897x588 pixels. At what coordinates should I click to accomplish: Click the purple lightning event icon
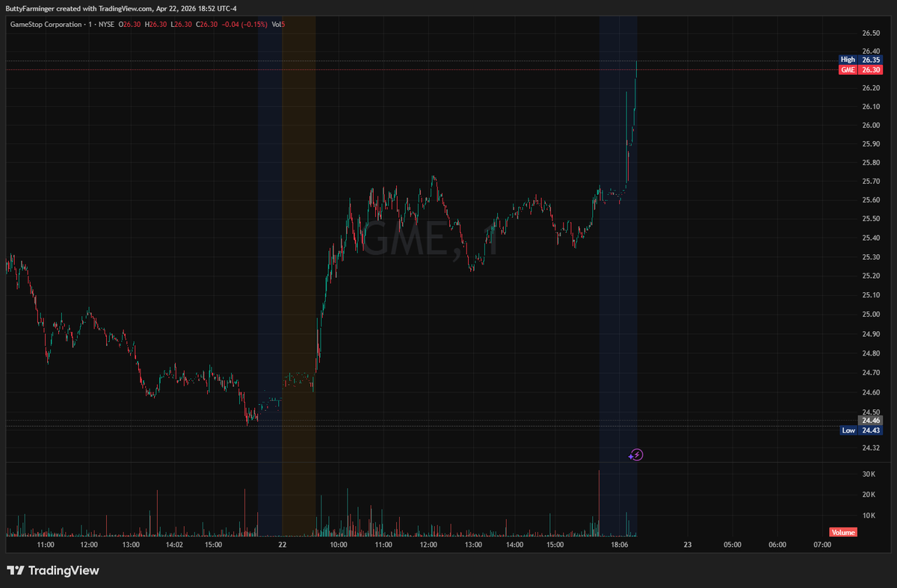(x=636, y=454)
